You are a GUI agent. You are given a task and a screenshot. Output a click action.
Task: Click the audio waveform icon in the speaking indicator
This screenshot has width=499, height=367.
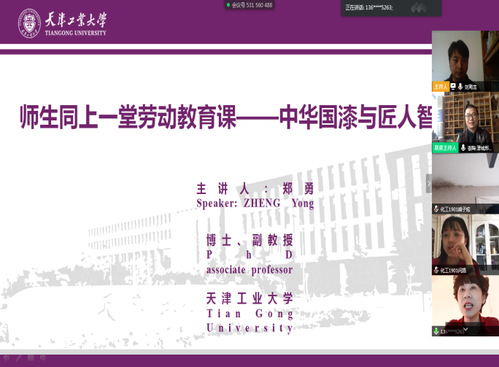tap(418, 7)
